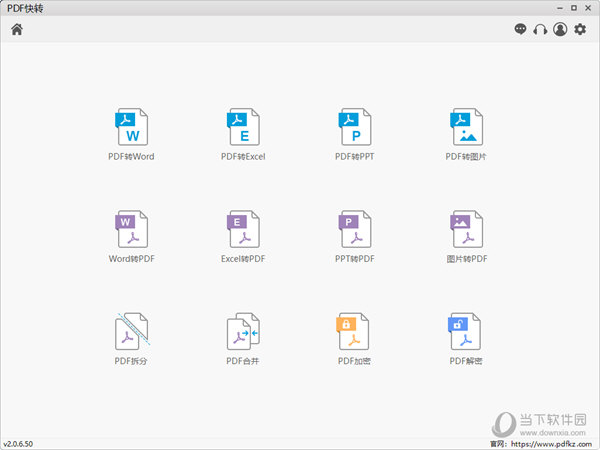600x450 pixels.
Task: Click the PDF拆分 text label
Action: [131, 361]
